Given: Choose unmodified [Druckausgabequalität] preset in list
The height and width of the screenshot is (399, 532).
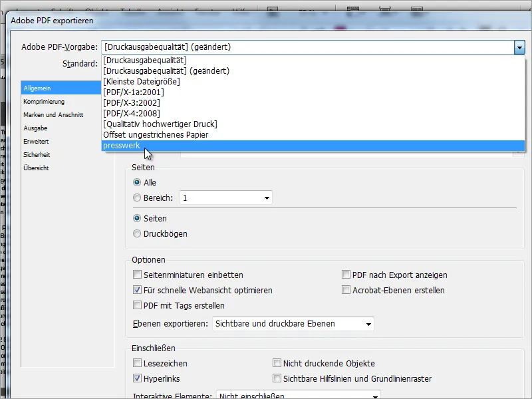Looking at the screenshot, I should [x=313, y=61].
